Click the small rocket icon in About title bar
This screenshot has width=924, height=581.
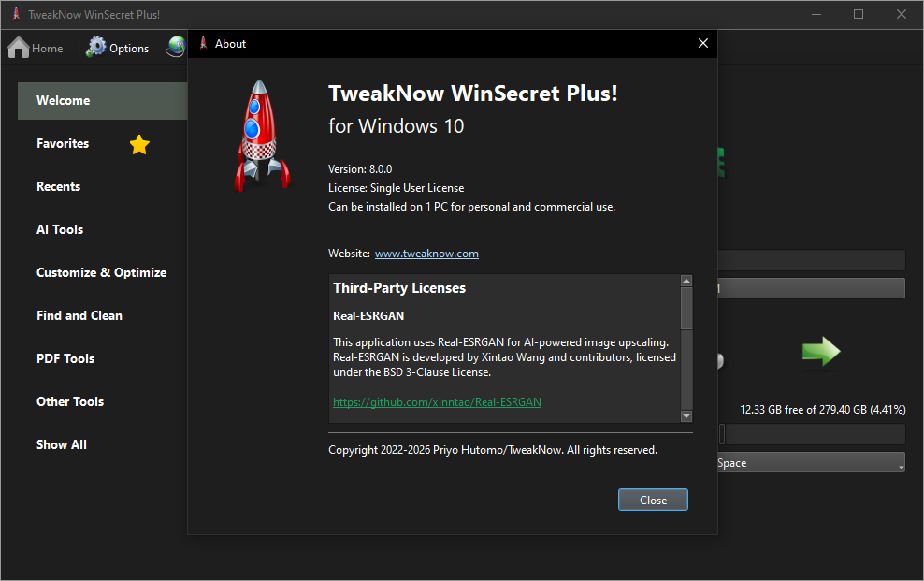203,44
